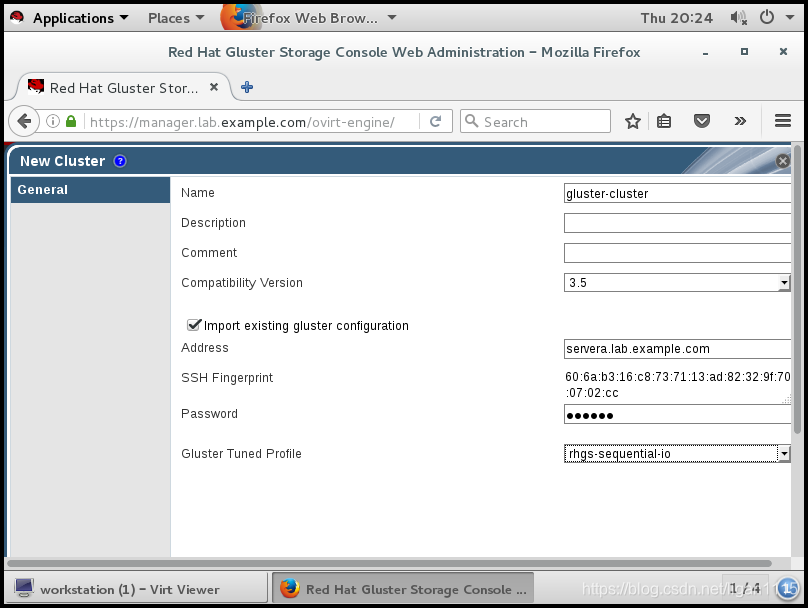
Task: Open the system menu arrow at top right
Action: pos(789,18)
